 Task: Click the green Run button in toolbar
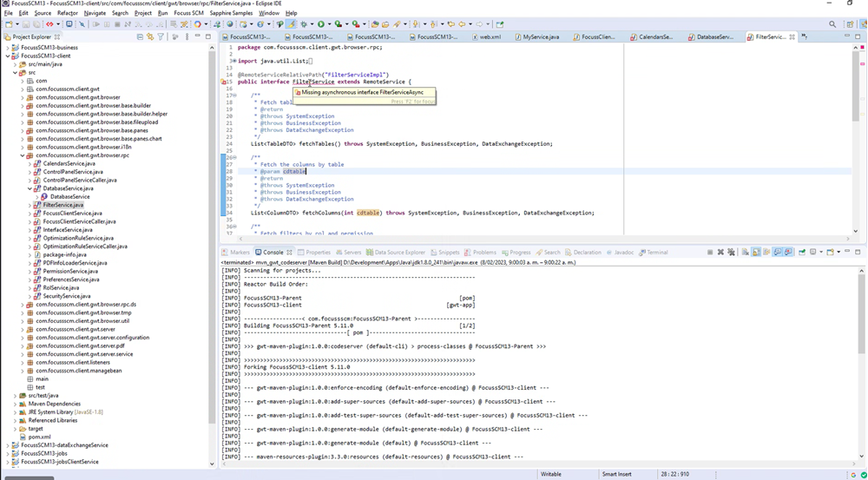point(321,24)
